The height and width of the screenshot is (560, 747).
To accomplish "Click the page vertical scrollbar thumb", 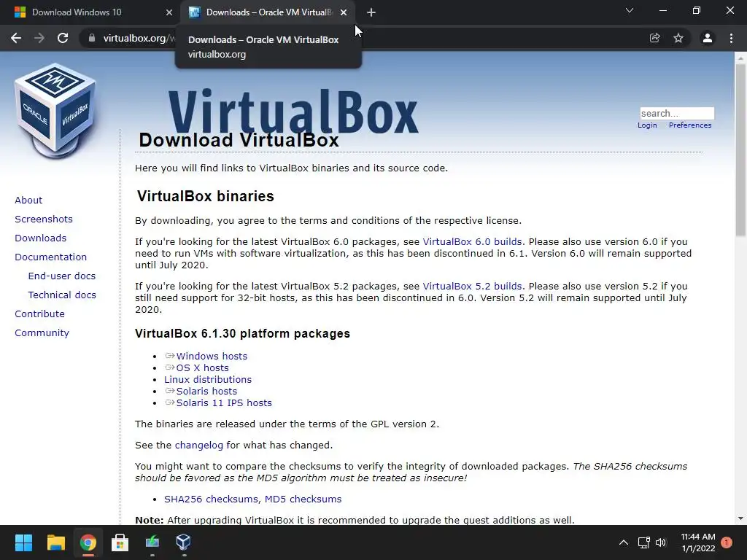I will click(740, 149).
